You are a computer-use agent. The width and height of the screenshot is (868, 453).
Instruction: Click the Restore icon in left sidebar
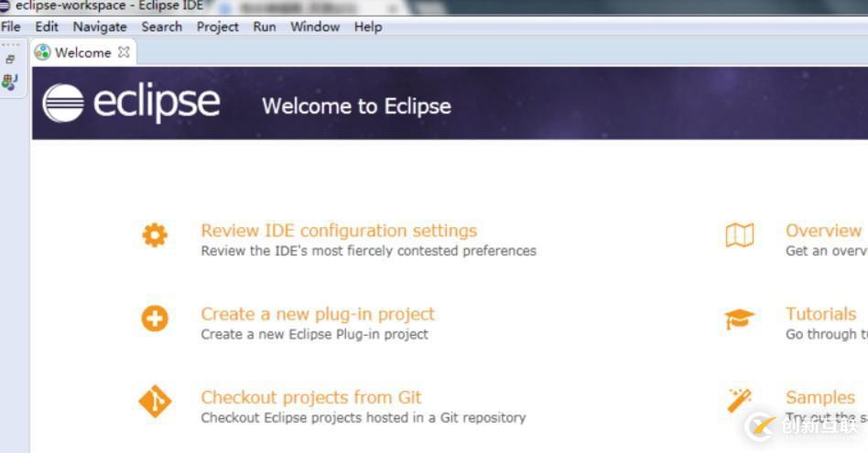point(10,59)
